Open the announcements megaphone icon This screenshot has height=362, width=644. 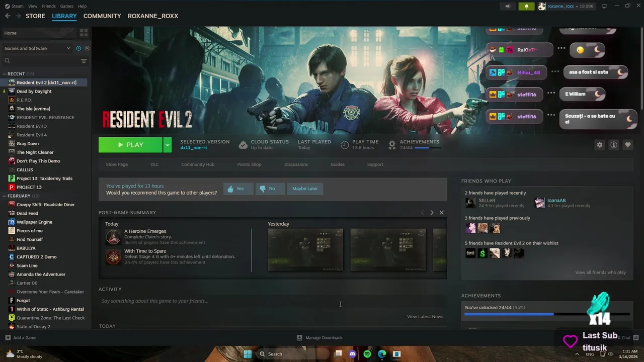(508, 6)
